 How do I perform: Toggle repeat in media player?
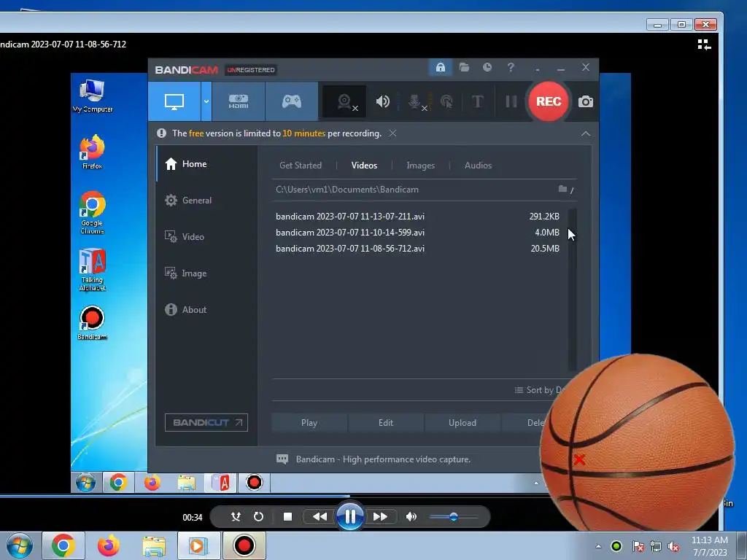[258, 517]
